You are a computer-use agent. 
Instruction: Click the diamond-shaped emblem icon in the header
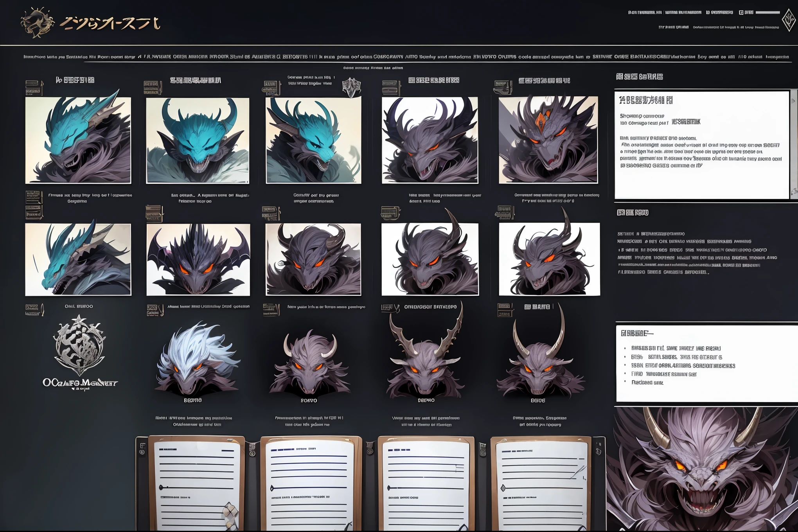(x=788, y=20)
